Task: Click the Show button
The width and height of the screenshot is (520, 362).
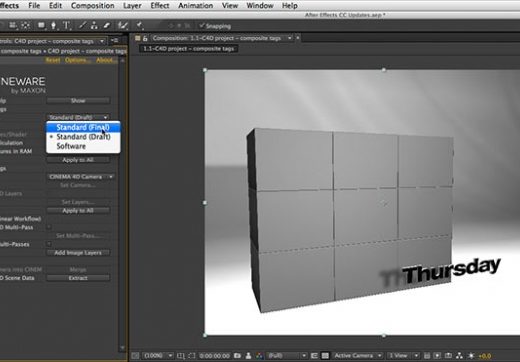Action: click(x=78, y=100)
